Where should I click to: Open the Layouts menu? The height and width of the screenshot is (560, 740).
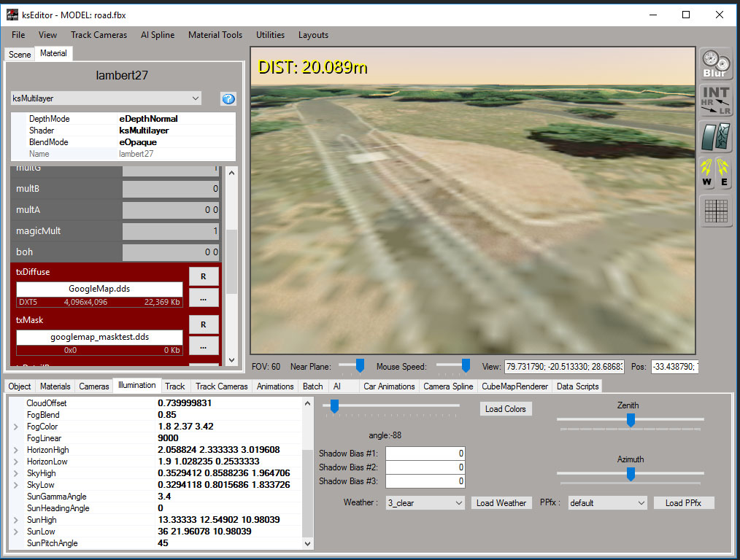point(313,35)
